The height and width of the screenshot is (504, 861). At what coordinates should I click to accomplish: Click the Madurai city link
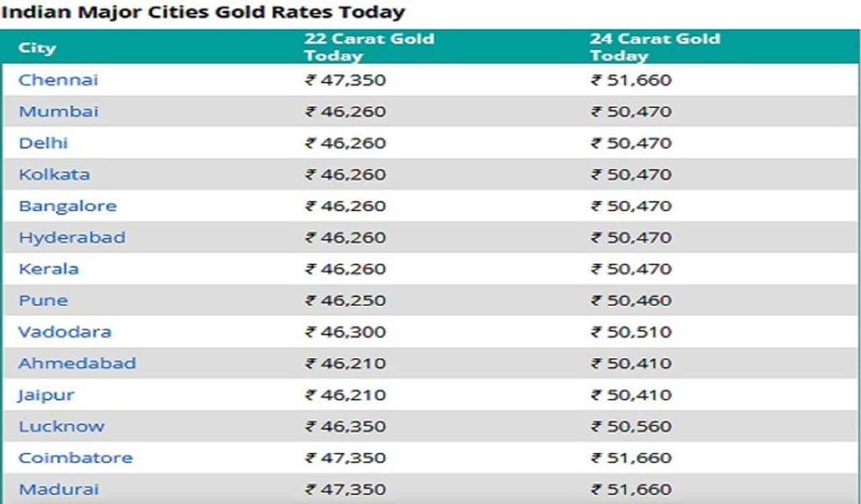pos(59,489)
